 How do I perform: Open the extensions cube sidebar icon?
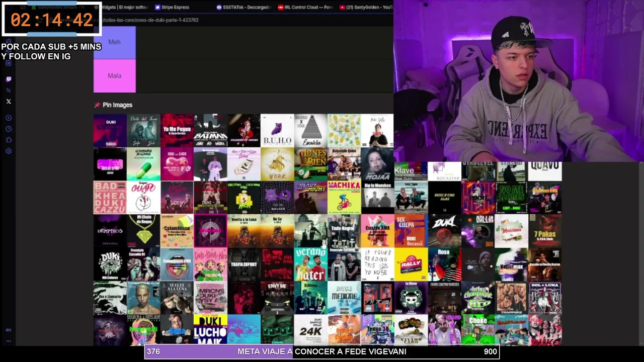coord(9,140)
